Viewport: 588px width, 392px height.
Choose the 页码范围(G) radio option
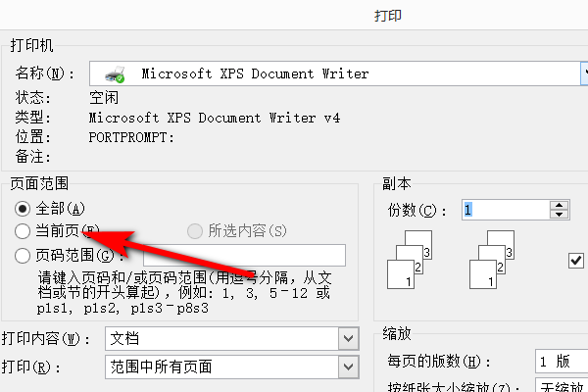tap(23, 256)
